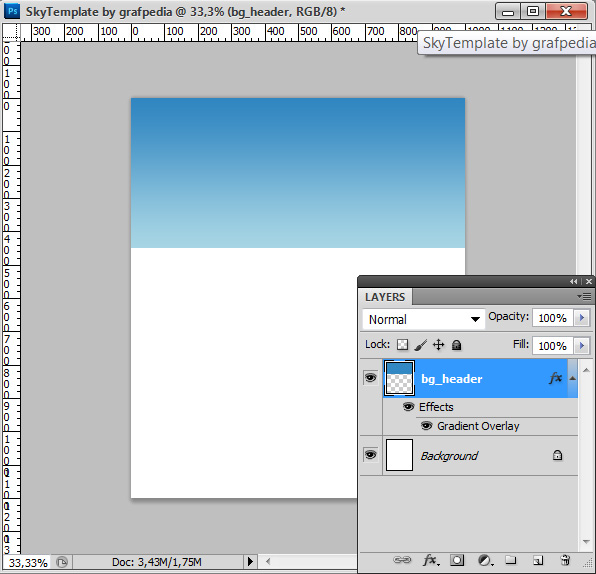Click the Background layer lock icon
Screen dimensions: 596x574
[557, 455]
